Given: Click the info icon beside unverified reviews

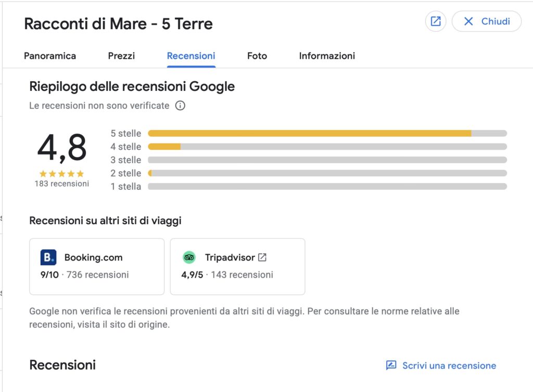Looking at the screenshot, I should pyautogui.click(x=180, y=106).
